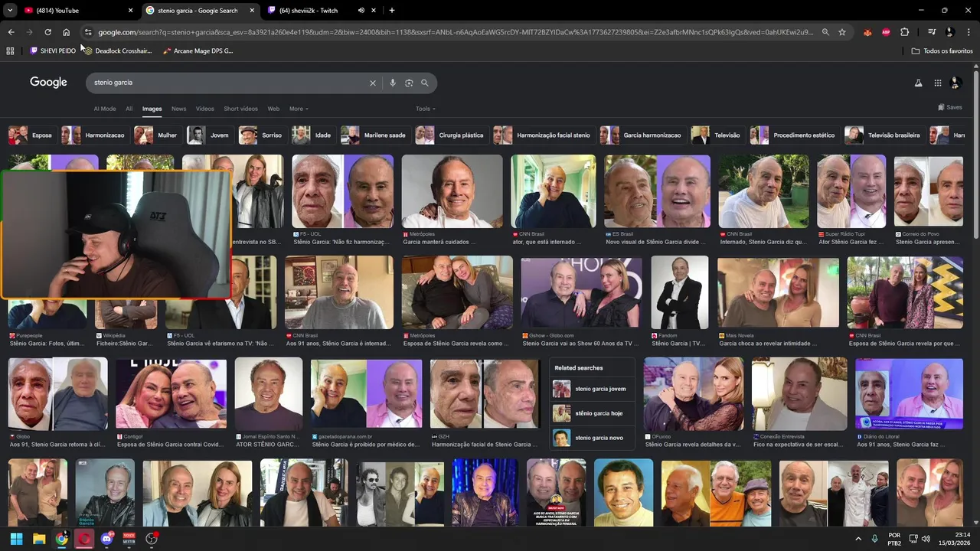
Task: Search by image with Google Lens icon
Action: click(409, 83)
